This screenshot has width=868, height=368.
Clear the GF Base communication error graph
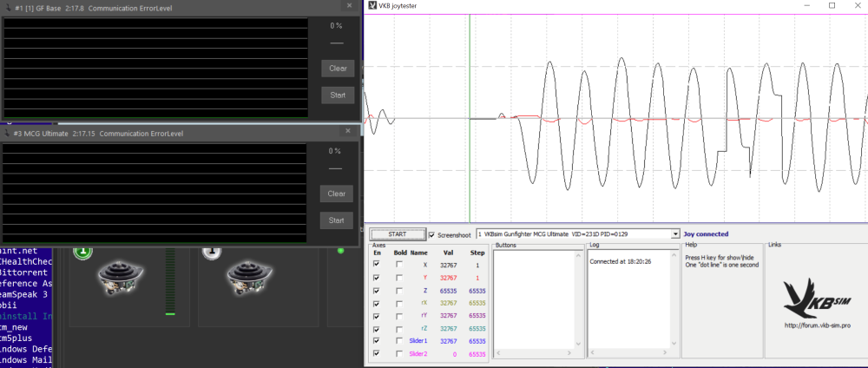click(337, 69)
